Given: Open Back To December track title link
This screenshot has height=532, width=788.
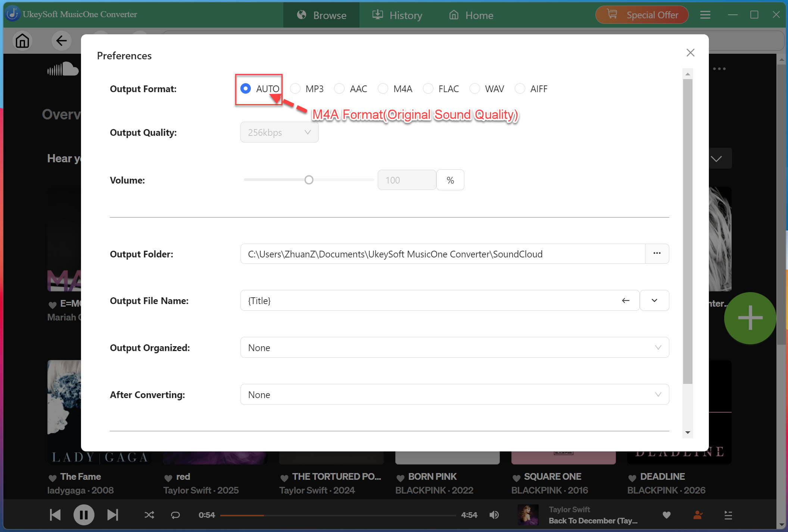Looking at the screenshot, I should pyautogui.click(x=593, y=521).
